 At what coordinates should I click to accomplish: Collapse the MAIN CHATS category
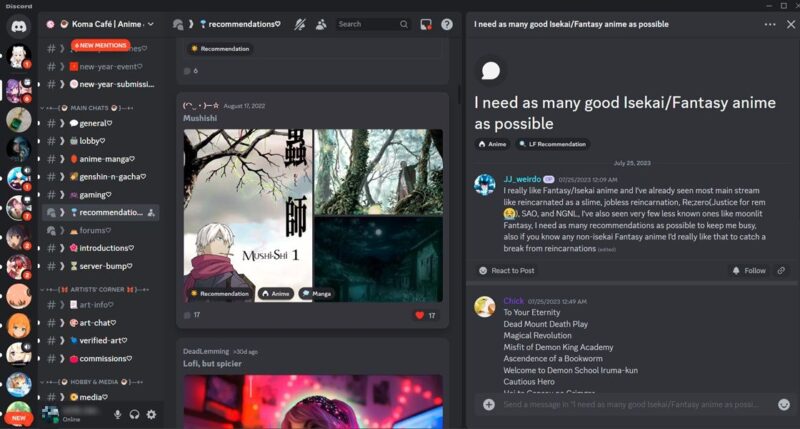click(x=87, y=108)
